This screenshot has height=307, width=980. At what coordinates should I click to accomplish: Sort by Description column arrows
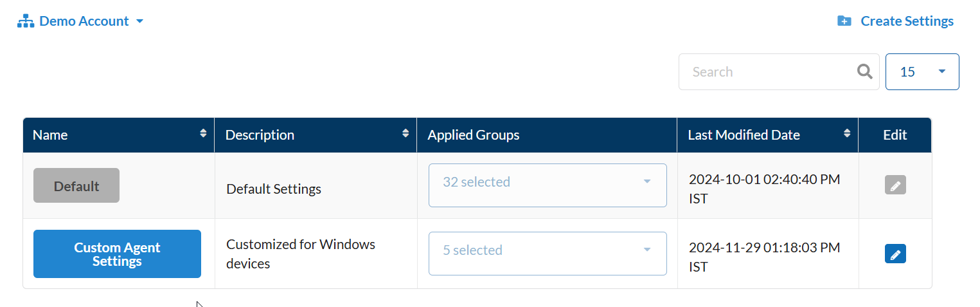tap(405, 134)
